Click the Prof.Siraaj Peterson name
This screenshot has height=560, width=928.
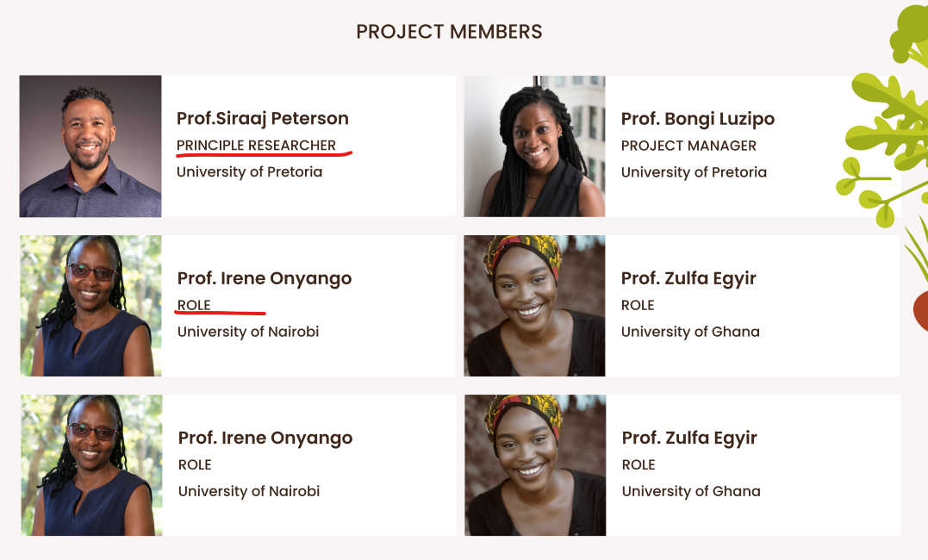click(x=262, y=118)
